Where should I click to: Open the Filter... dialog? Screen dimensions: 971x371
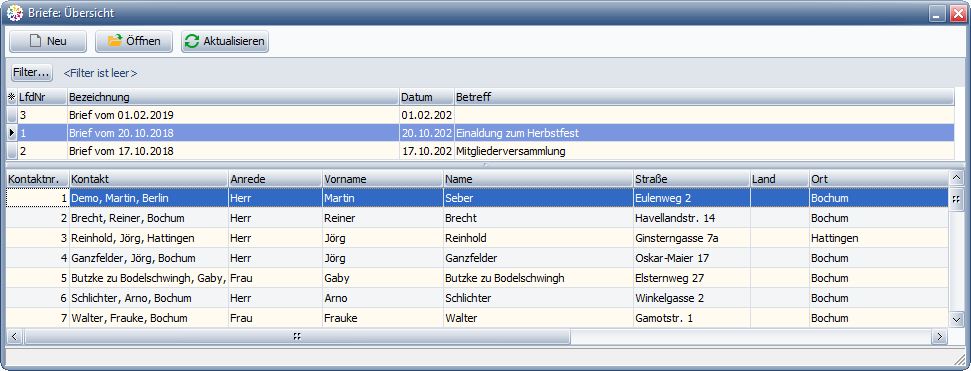pos(32,72)
